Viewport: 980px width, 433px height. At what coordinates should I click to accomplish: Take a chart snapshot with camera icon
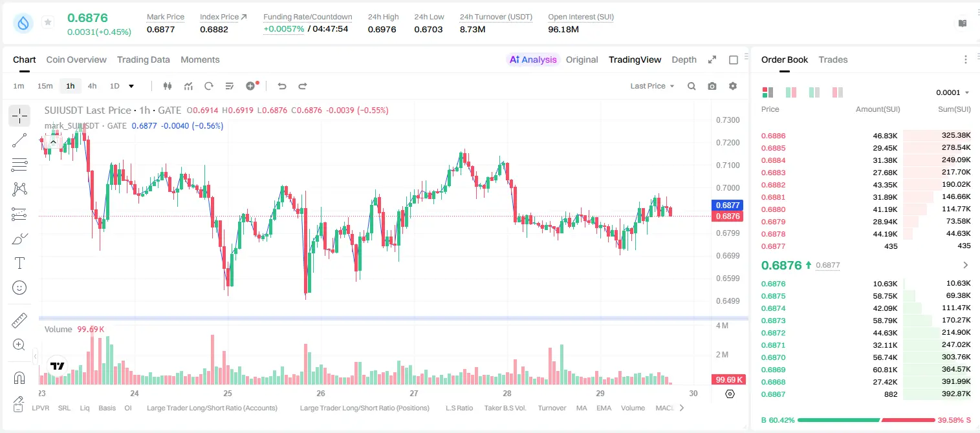coord(712,86)
